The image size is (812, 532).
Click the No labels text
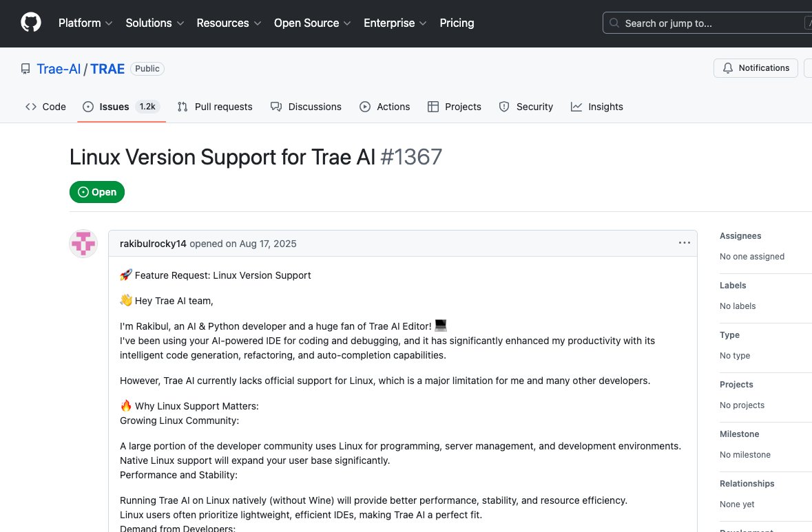coord(738,306)
